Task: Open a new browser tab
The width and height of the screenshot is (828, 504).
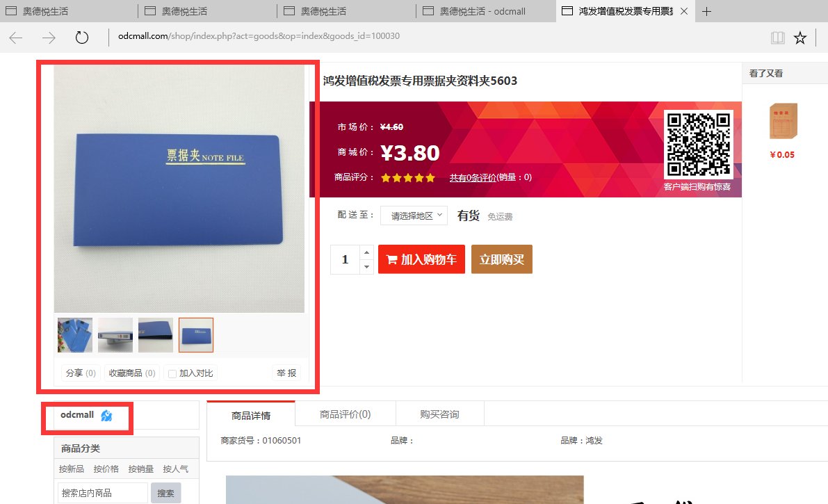Action: (x=706, y=11)
